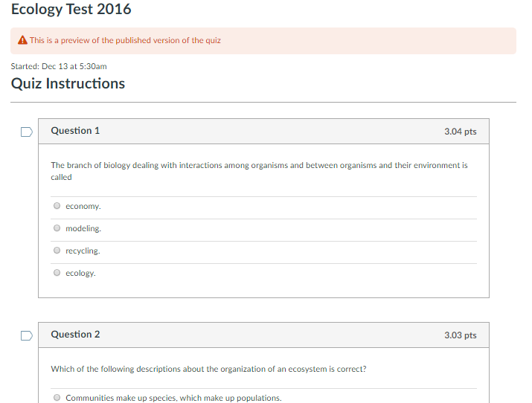Click the branch of biology question text

(x=259, y=165)
